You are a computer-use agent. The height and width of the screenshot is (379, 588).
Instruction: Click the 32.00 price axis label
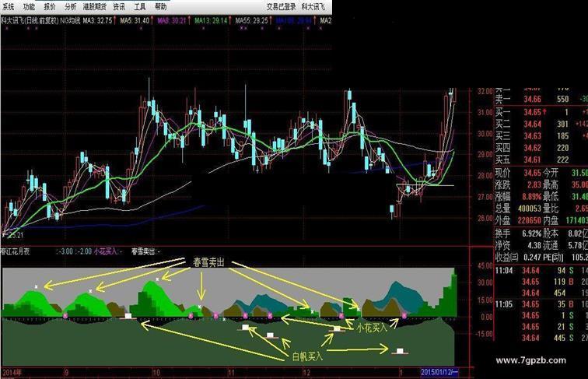485,91
